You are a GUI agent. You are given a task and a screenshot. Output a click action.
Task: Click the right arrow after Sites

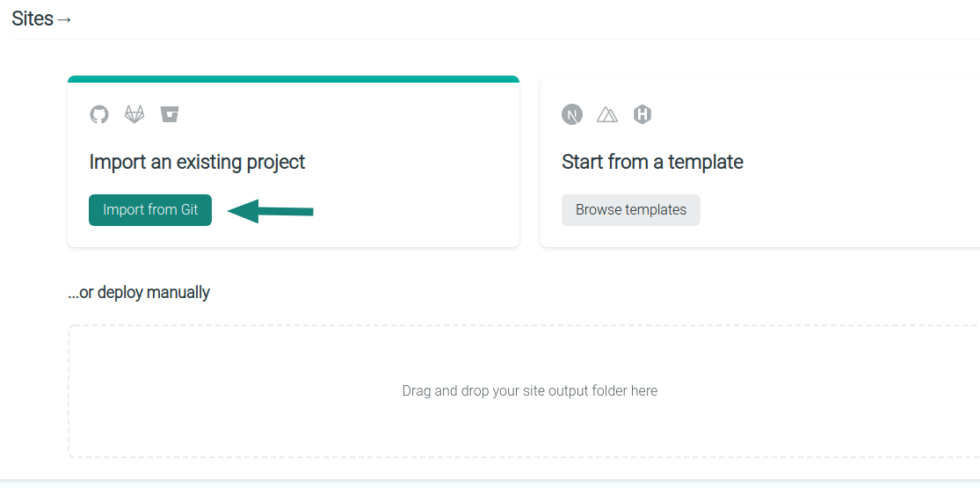tap(64, 19)
